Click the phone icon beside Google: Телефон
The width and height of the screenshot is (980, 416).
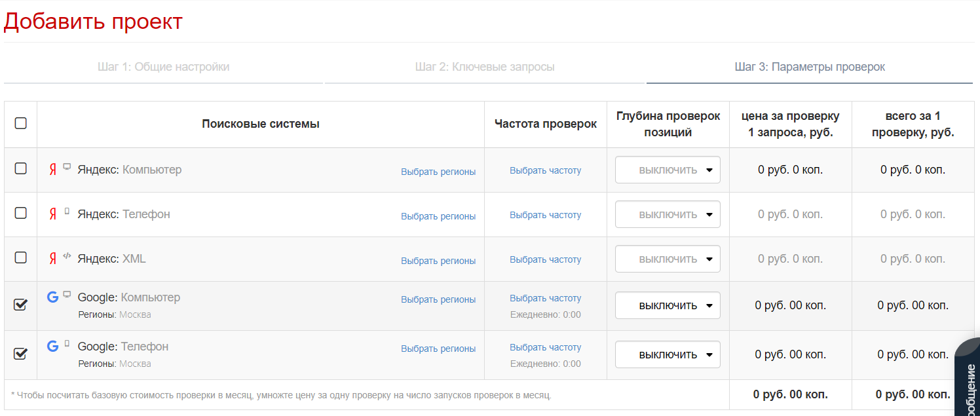(67, 344)
